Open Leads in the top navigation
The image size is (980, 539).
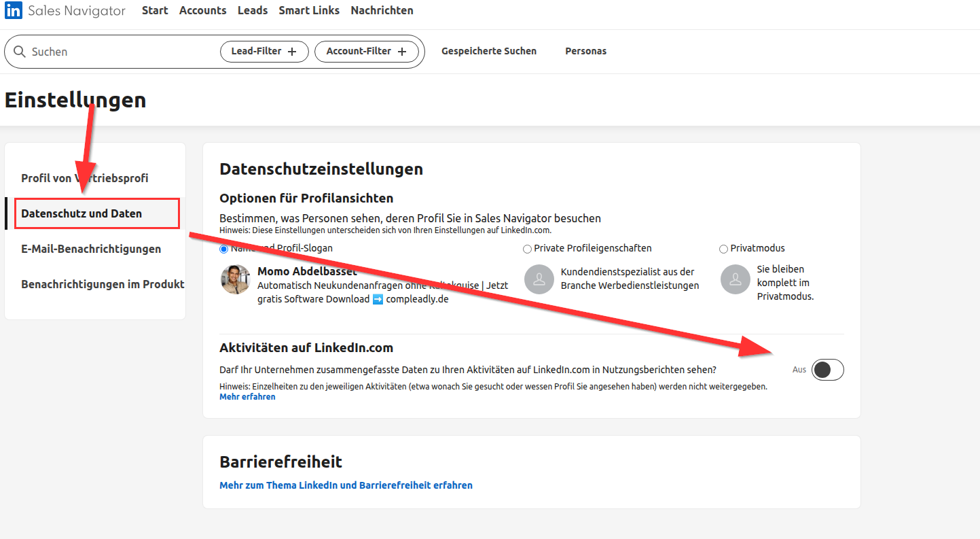[x=253, y=11]
